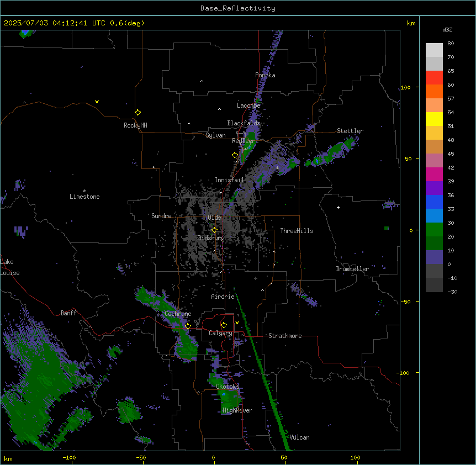Click the Ponoka label
The width and height of the screenshot is (476, 465).
[265, 75]
